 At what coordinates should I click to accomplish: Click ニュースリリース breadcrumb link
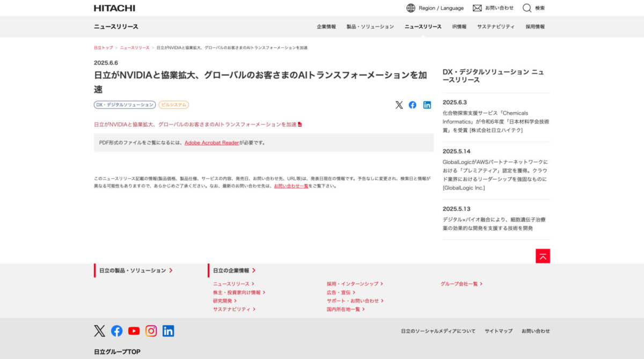click(135, 48)
